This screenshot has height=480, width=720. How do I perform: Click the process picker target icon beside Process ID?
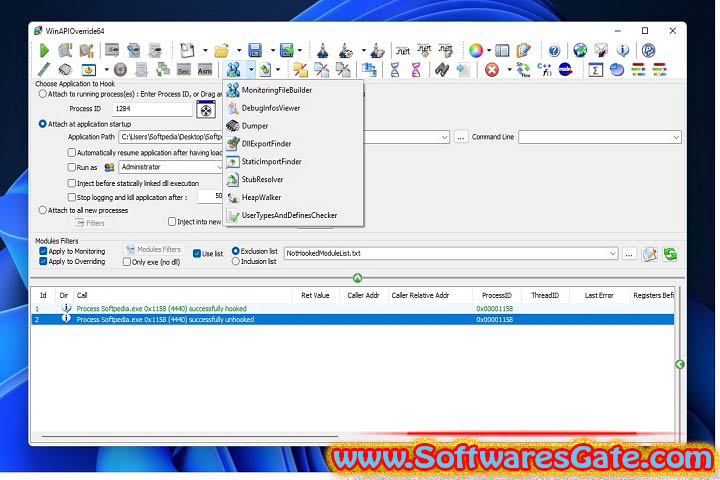pos(206,109)
